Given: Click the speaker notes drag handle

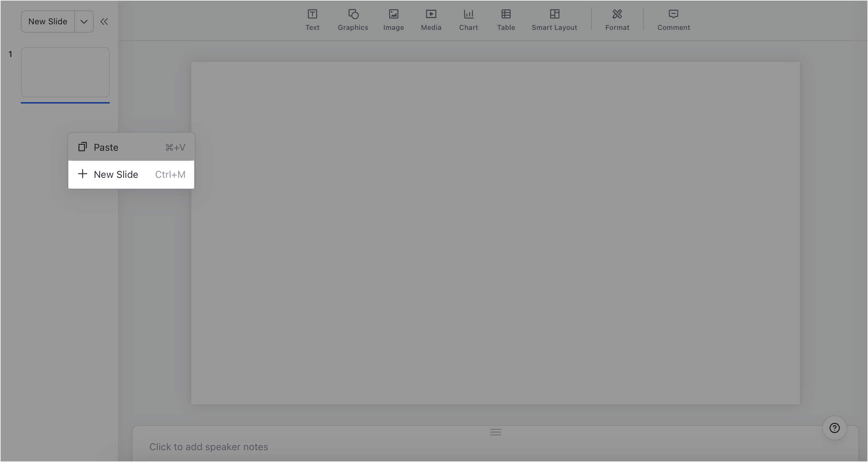Looking at the screenshot, I should (495, 432).
